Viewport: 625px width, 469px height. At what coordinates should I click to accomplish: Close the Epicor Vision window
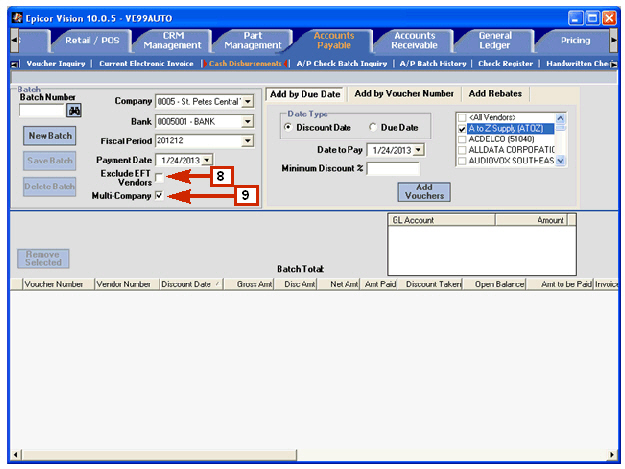pyautogui.click(x=609, y=18)
